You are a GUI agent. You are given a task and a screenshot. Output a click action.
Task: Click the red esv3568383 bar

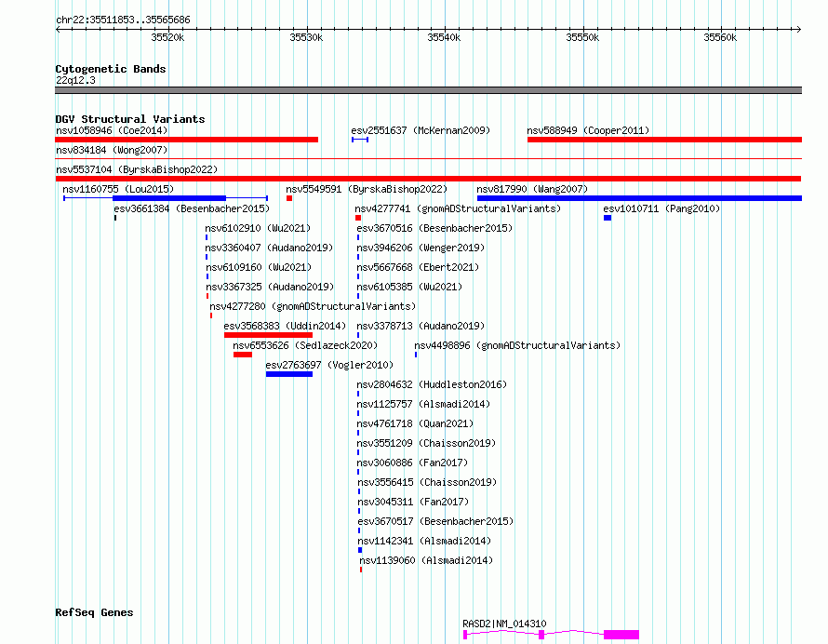click(268, 335)
